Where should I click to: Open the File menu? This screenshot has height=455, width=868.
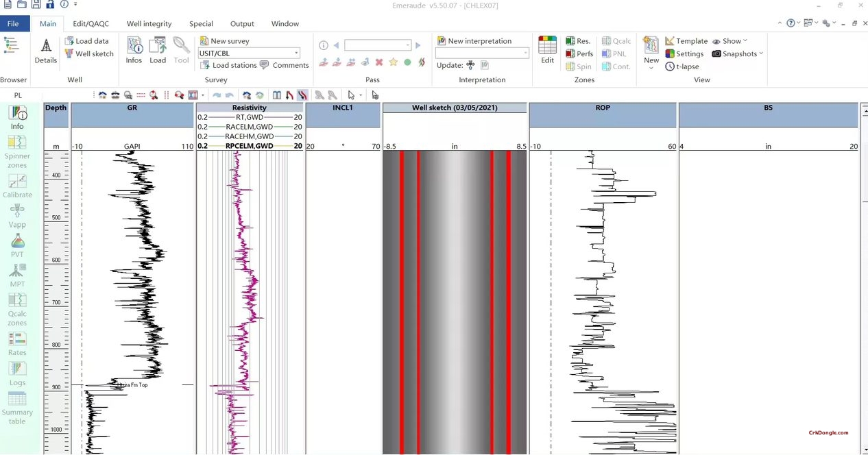(x=13, y=23)
